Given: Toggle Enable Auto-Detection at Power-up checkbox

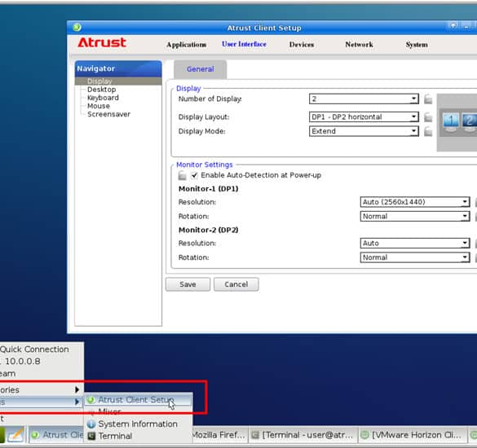Looking at the screenshot, I should pyautogui.click(x=194, y=175).
